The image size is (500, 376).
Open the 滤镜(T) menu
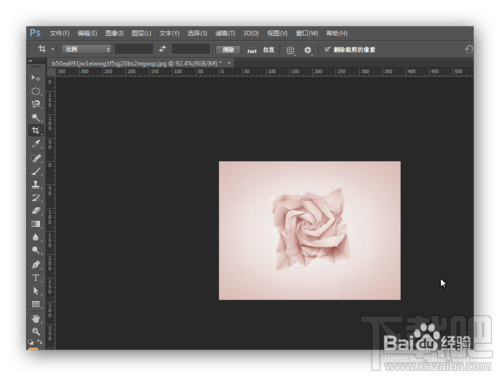point(225,33)
